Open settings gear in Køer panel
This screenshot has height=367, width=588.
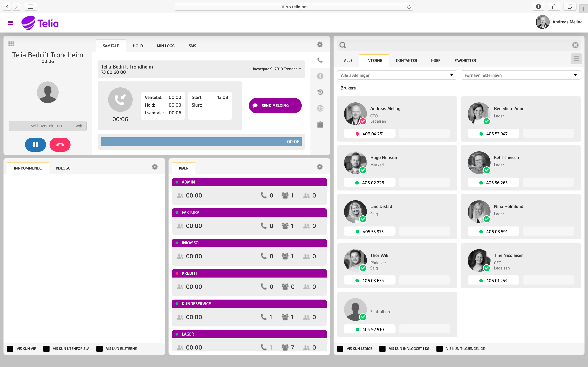pos(320,167)
